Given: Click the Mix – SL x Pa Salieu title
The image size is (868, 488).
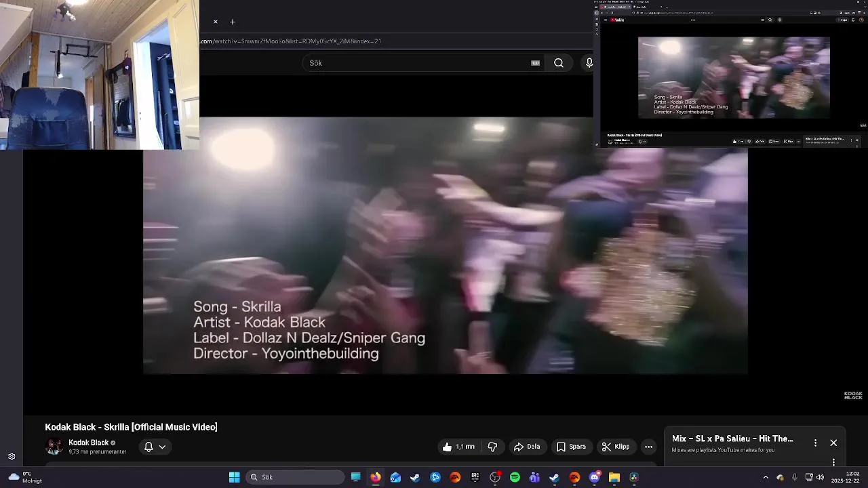Looking at the screenshot, I should pyautogui.click(x=732, y=439).
